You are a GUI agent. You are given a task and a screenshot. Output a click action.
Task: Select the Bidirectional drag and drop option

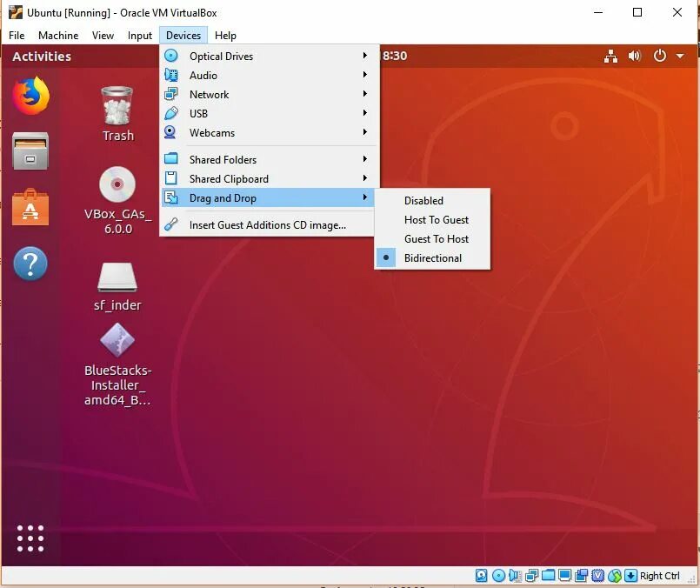point(432,258)
